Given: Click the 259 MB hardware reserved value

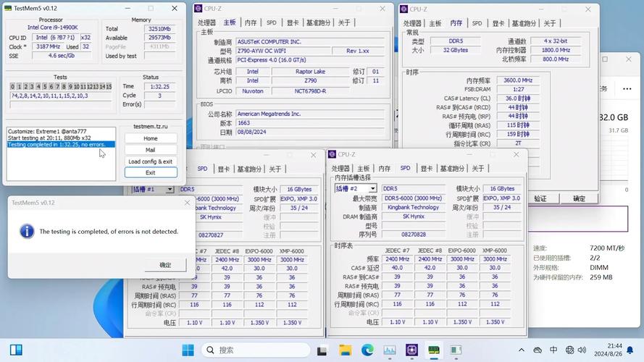Looking at the screenshot, I should pos(601,277).
